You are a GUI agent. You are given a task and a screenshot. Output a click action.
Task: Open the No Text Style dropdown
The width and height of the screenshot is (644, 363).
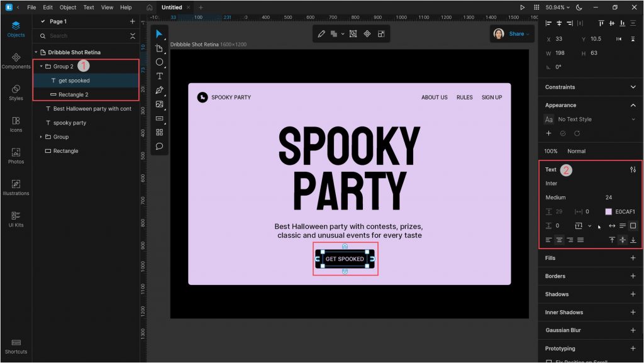[x=590, y=119]
